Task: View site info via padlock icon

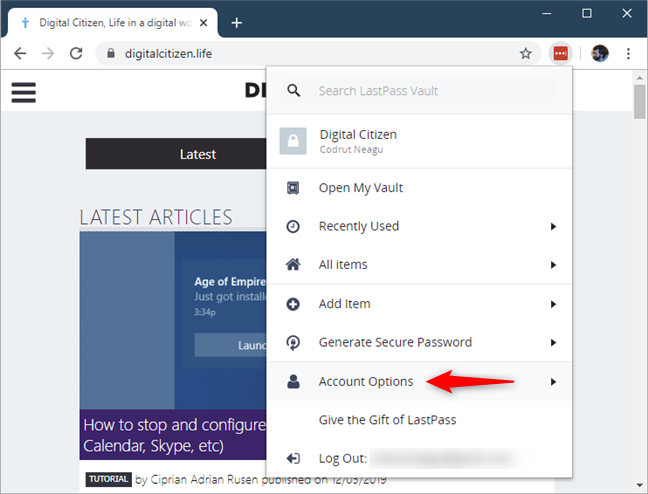Action: [111, 53]
